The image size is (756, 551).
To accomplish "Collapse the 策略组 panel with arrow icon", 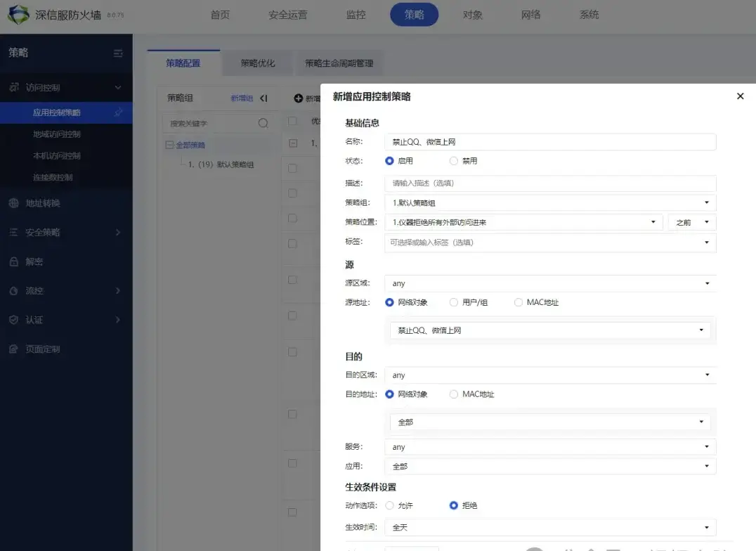I will [263, 98].
